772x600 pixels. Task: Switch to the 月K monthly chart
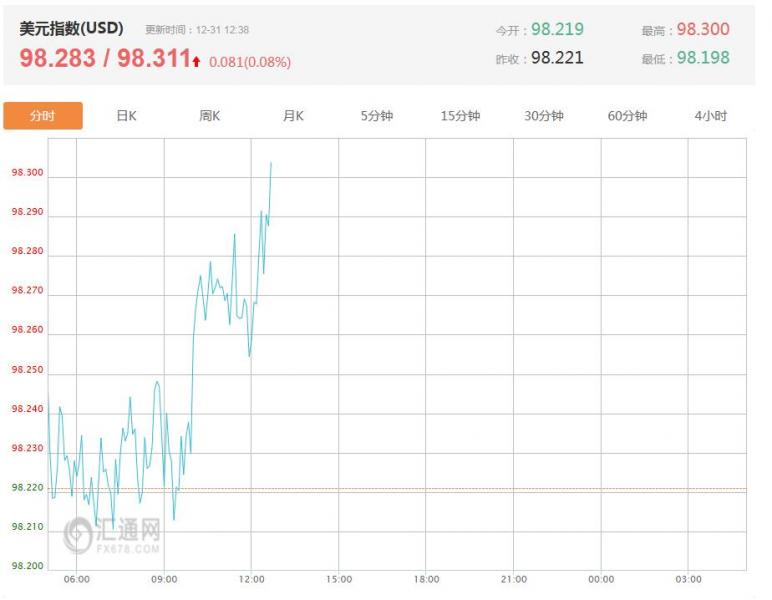coord(293,116)
